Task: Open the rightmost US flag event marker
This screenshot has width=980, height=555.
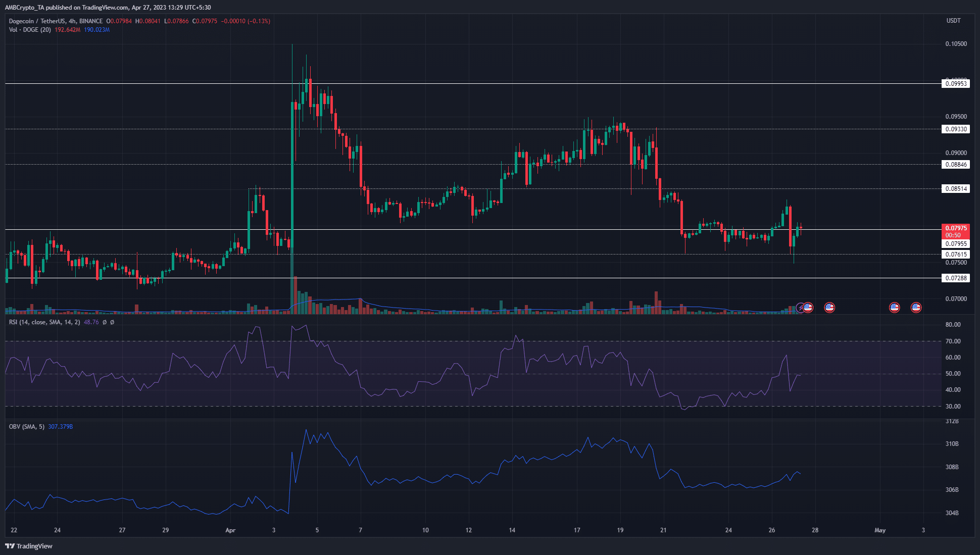Action: click(916, 307)
